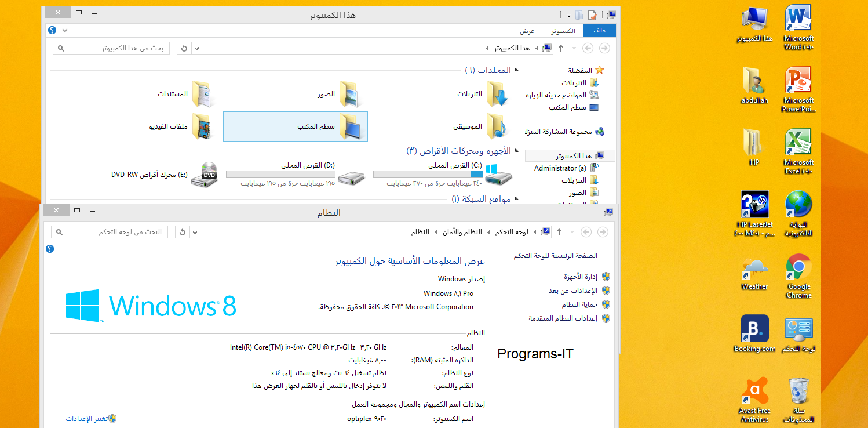Click تغيير الإعدادات link

pyautogui.click(x=86, y=419)
